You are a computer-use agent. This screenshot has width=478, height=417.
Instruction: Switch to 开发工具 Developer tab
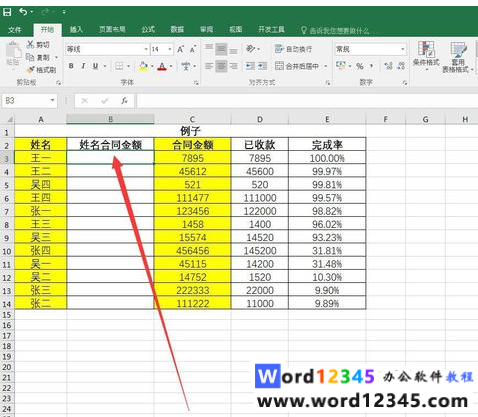[x=271, y=30]
